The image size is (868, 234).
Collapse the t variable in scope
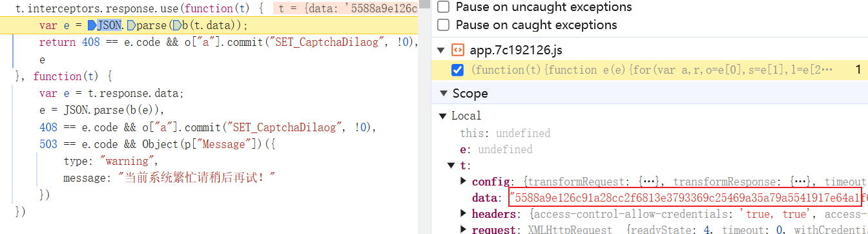pyautogui.click(x=451, y=165)
